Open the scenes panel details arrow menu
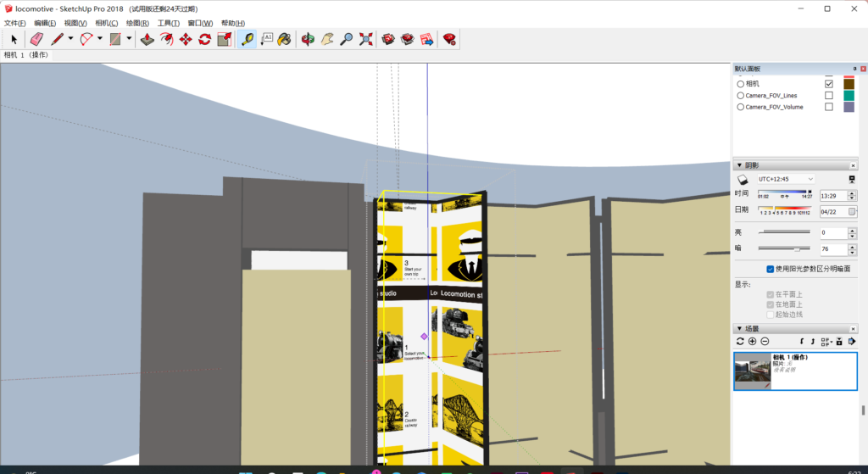 coord(852,342)
